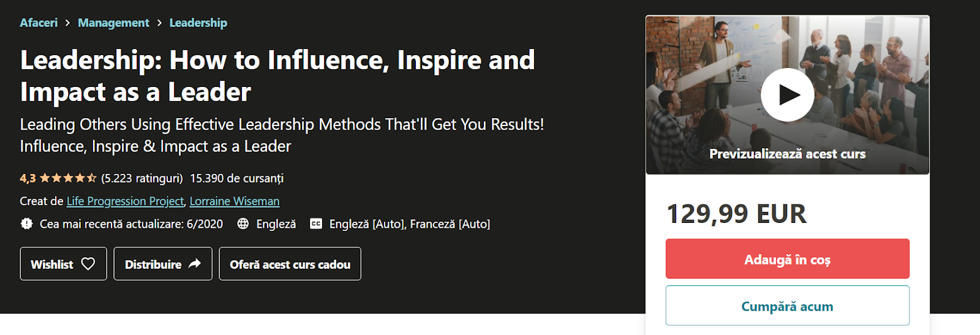
Task: Click the Cumpără acum button
Action: 787,306
